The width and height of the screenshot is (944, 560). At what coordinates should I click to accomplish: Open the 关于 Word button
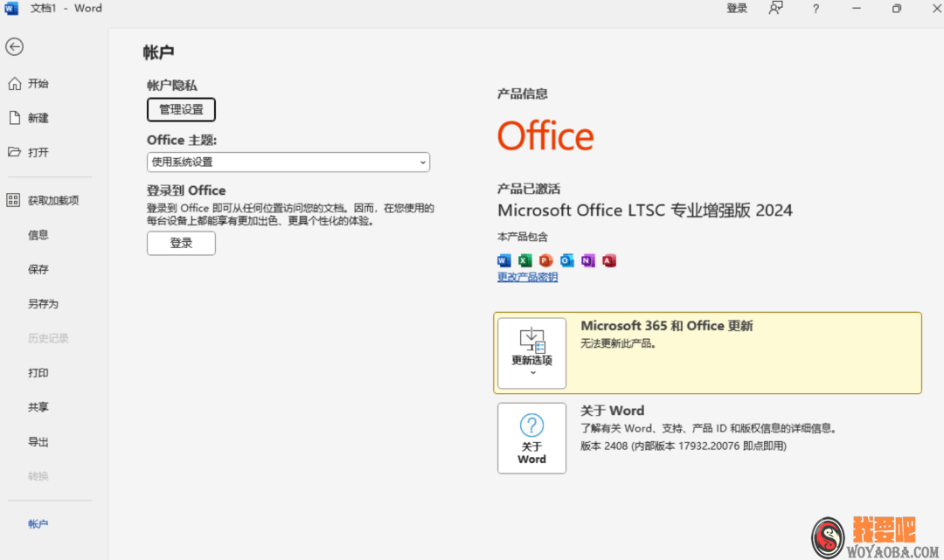(531, 438)
